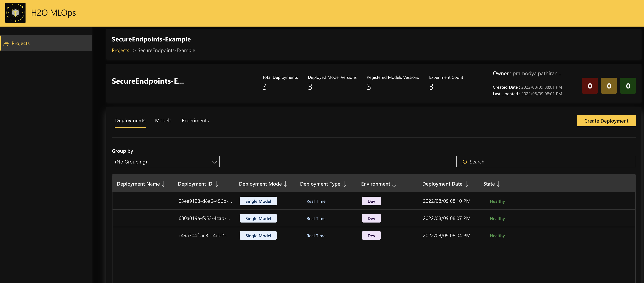Sort by Deployment Type arrow
Screen dimensions: 644x283
point(344,184)
